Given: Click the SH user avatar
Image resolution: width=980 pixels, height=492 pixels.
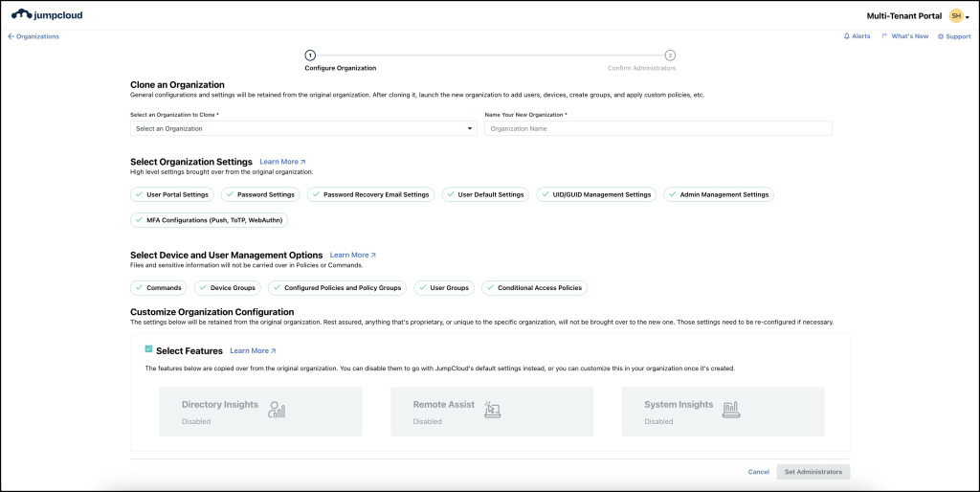Looking at the screenshot, I should point(955,16).
